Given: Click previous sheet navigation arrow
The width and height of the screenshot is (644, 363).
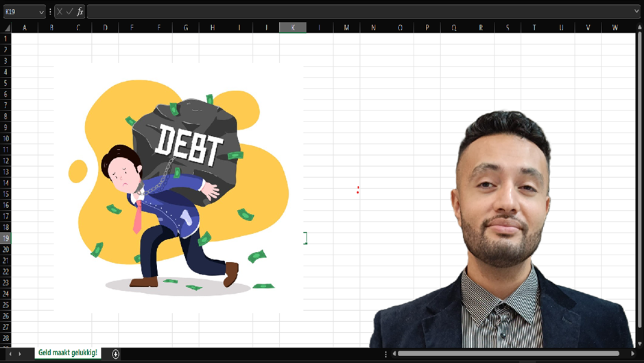Looking at the screenshot, I should 10,354.
